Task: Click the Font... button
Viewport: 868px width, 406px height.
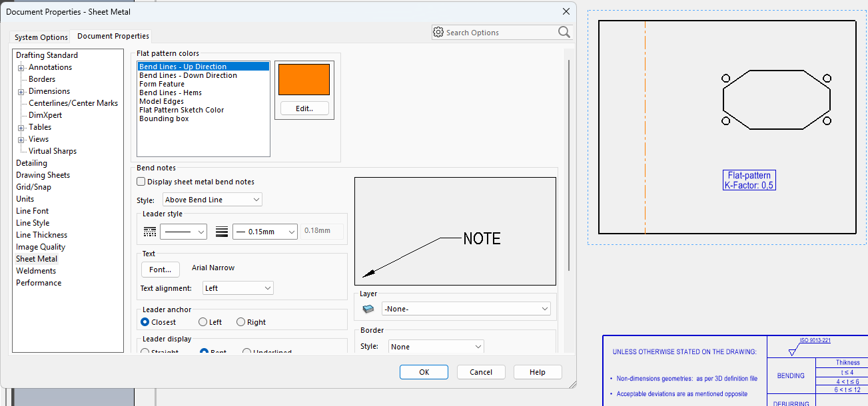Action: (160, 270)
